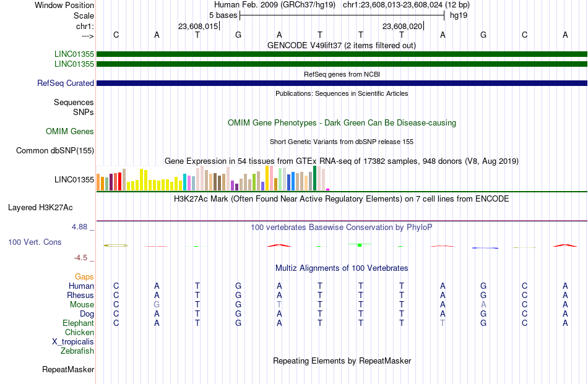
Task: Click the 23,608,015 position marker
Action: point(198,26)
